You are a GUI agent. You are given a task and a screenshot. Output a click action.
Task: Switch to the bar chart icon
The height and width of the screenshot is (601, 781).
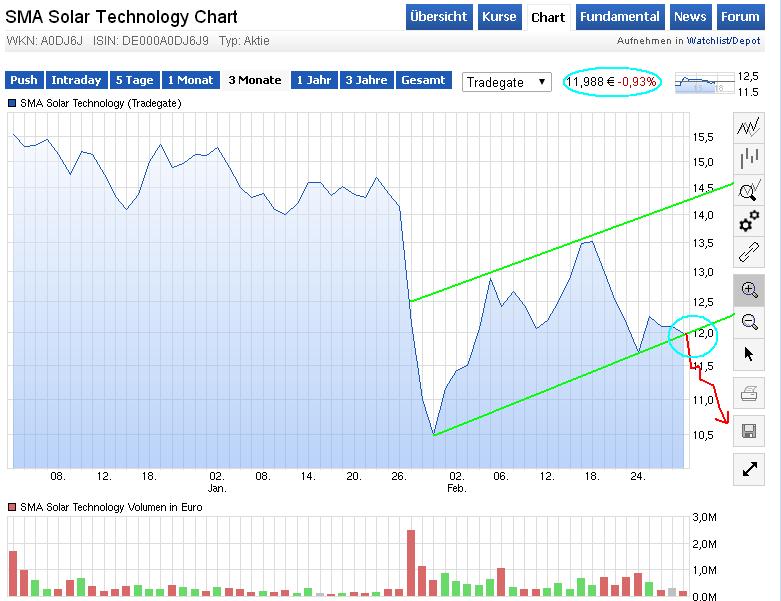pyautogui.click(x=749, y=158)
